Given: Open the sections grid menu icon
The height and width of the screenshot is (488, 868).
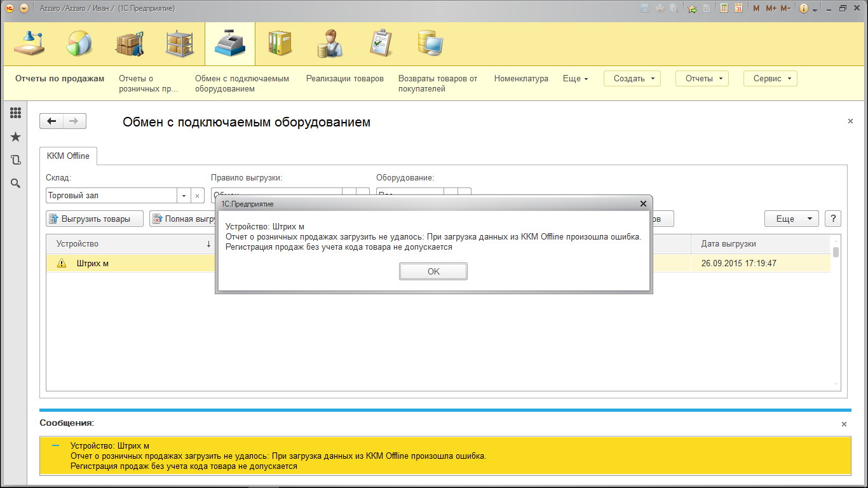Looking at the screenshot, I should tap(16, 113).
